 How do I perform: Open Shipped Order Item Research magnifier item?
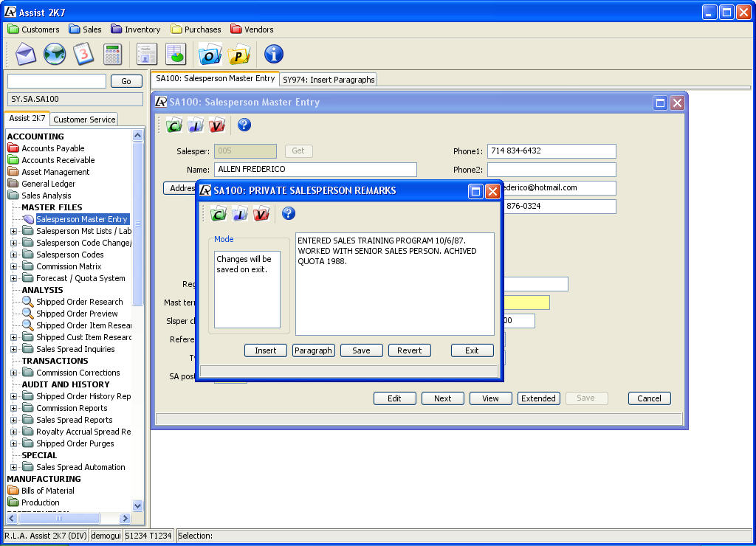pyautogui.click(x=77, y=325)
